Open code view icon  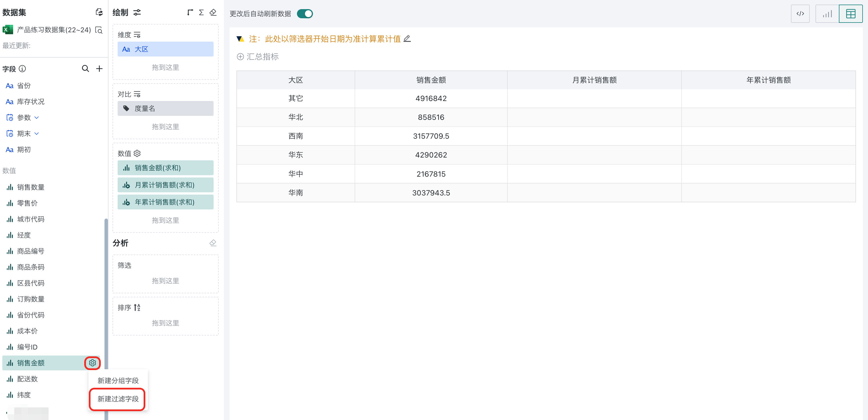(800, 13)
